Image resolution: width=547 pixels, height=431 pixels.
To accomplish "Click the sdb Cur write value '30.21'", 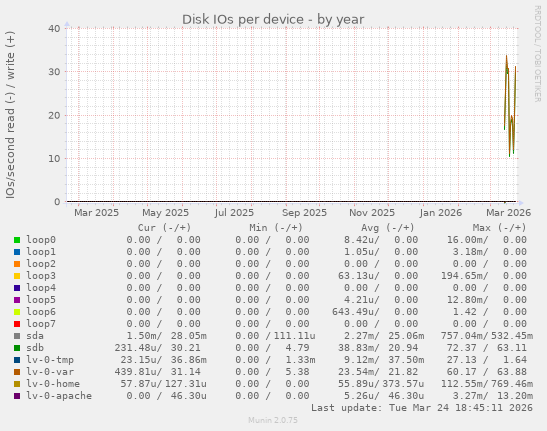I will [186, 348].
